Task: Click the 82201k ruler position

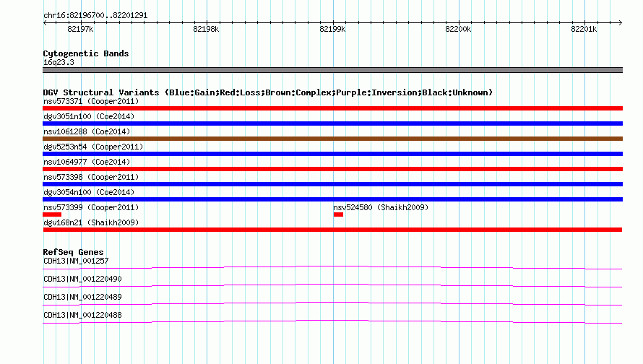Action: [584, 29]
